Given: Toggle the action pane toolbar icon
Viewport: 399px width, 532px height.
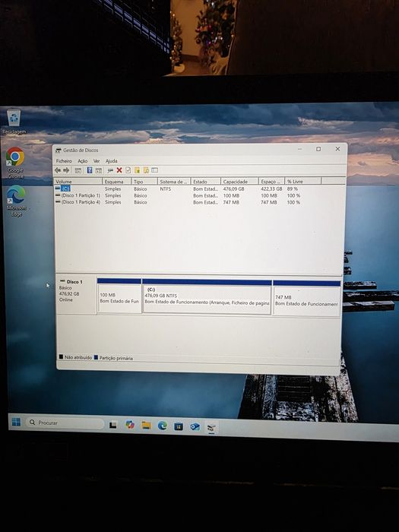Looking at the screenshot, I should pyautogui.click(x=98, y=170).
